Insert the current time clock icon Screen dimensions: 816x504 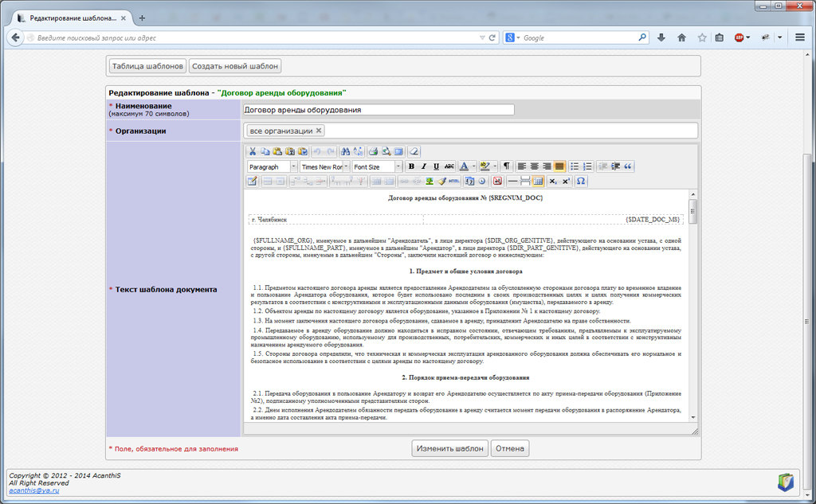[x=482, y=181]
